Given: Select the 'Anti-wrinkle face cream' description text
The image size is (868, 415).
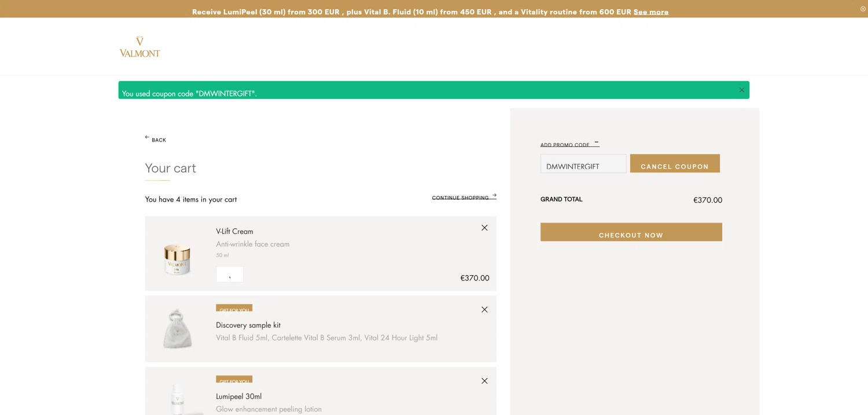Looking at the screenshot, I should point(253,244).
